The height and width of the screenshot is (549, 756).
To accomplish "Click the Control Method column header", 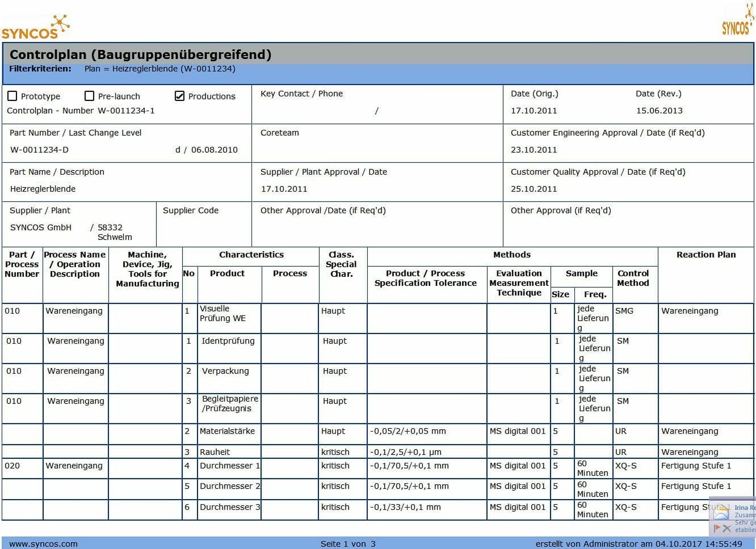I will [633, 278].
